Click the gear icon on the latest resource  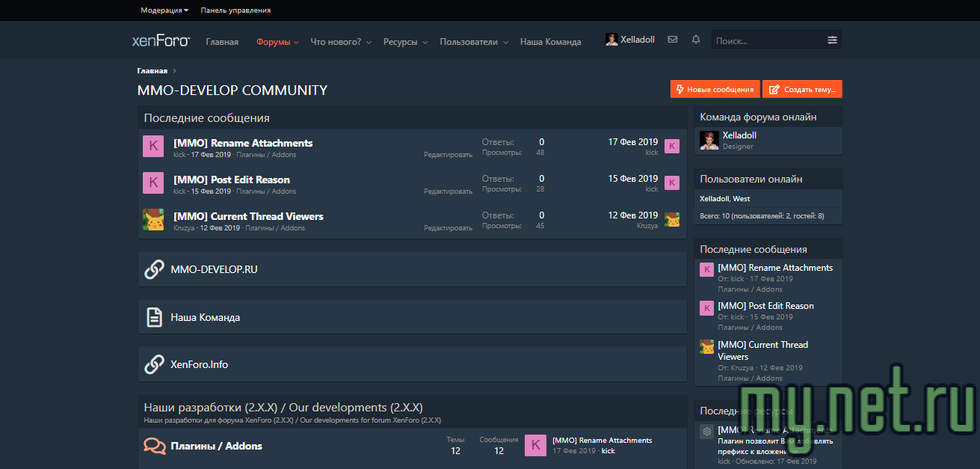[706, 432]
